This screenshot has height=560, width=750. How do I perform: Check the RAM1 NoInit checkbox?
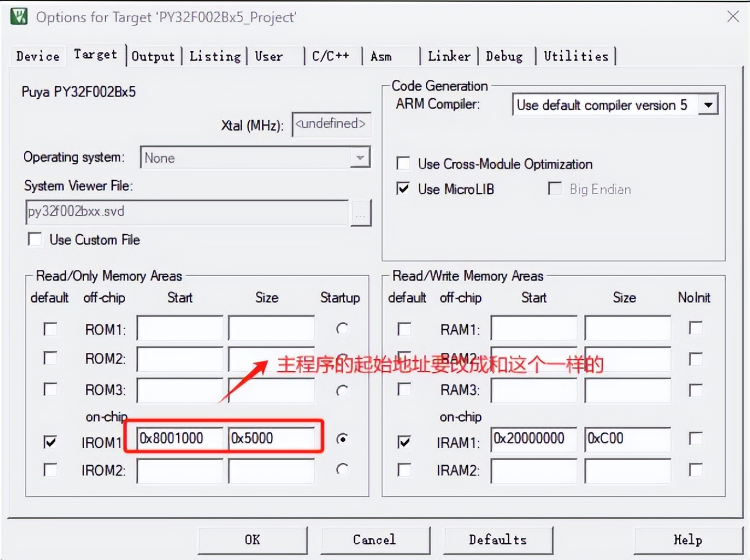coord(696,327)
